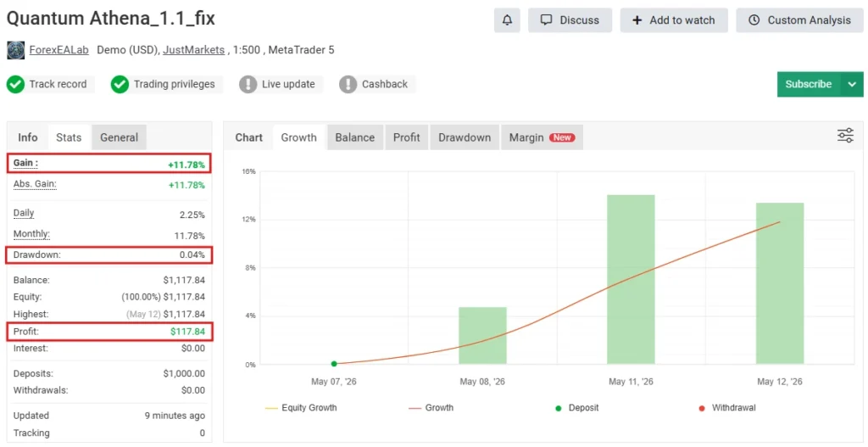Click the Monthly label
Image resolution: width=868 pixels, height=447 pixels.
click(31, 234)
